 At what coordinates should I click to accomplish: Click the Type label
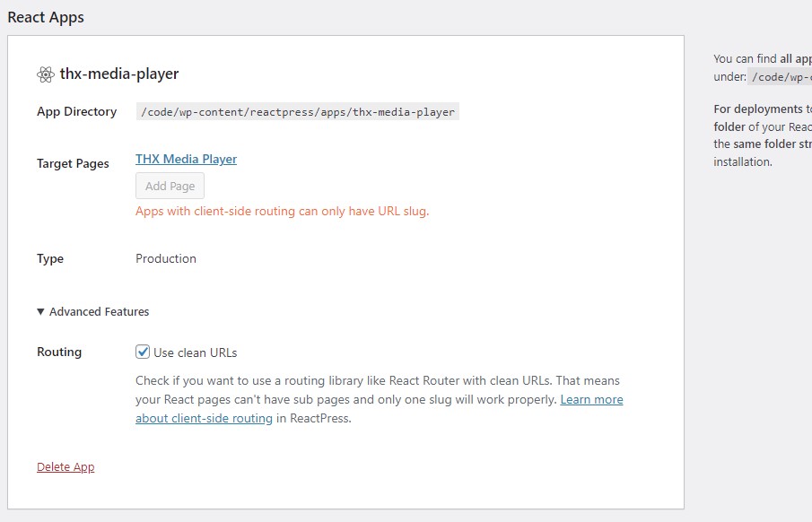coord(50,258)
